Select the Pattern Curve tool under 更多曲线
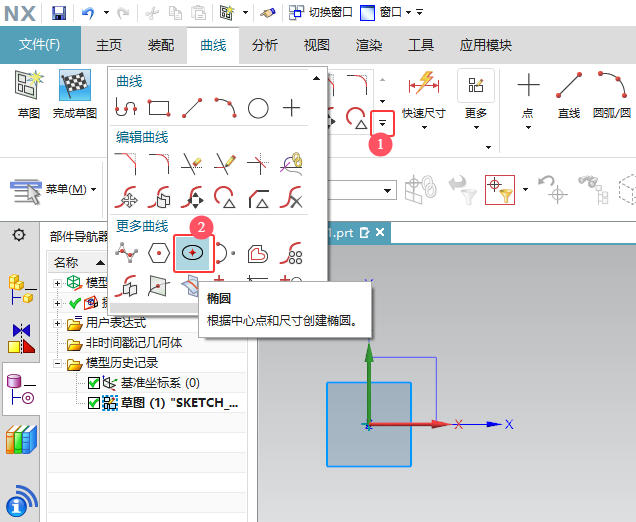Viewport: 636px width, 522px height. (291, 253)
